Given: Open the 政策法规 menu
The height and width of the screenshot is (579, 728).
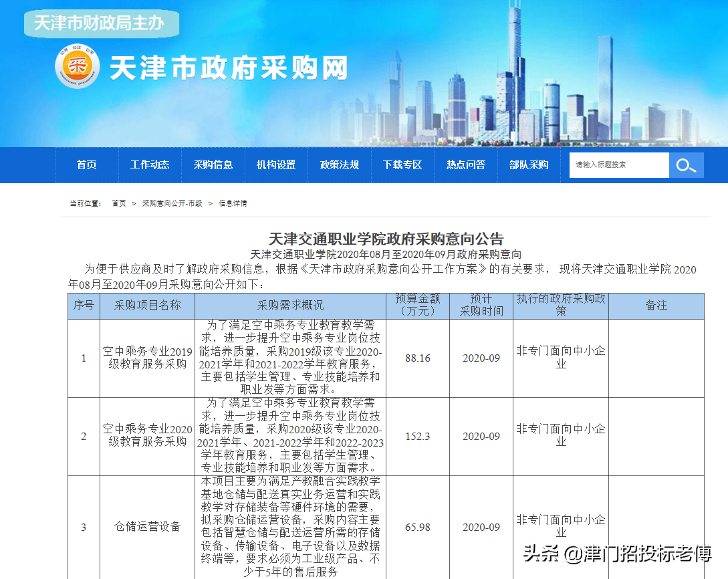Looking at the screenshot, I should tap(340, 165).
